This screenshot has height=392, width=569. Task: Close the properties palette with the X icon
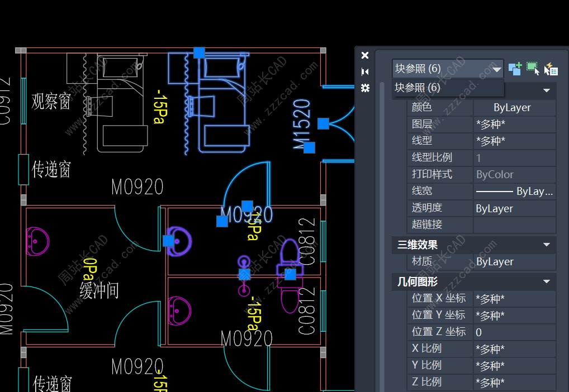[x=365, y=55]
